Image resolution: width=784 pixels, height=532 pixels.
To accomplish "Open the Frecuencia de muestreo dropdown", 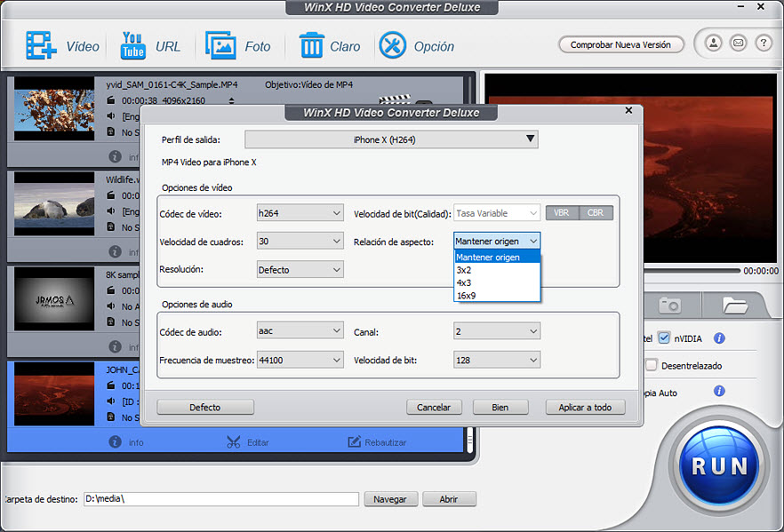I will point(300,360).
